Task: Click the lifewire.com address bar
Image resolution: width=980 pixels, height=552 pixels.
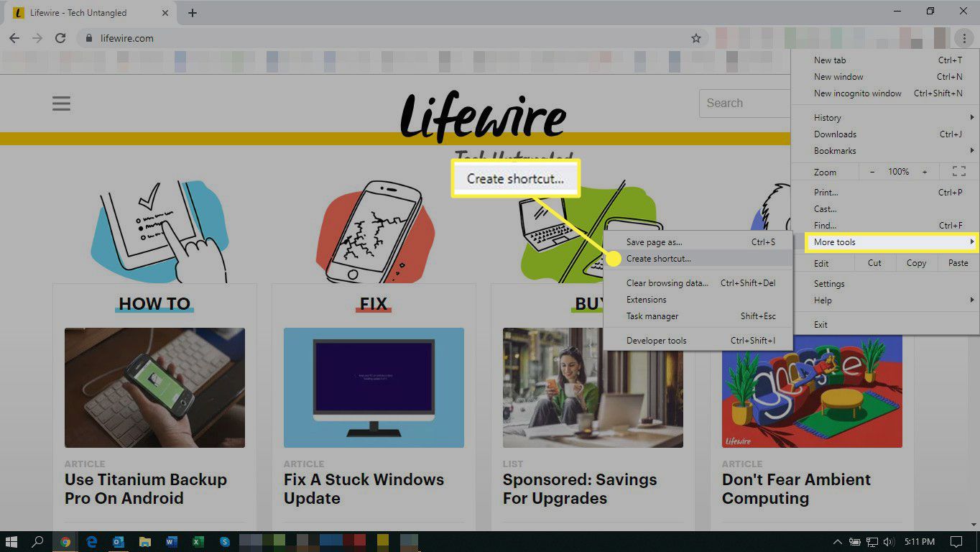Action: pyautogui.click(x=392, y=38)
